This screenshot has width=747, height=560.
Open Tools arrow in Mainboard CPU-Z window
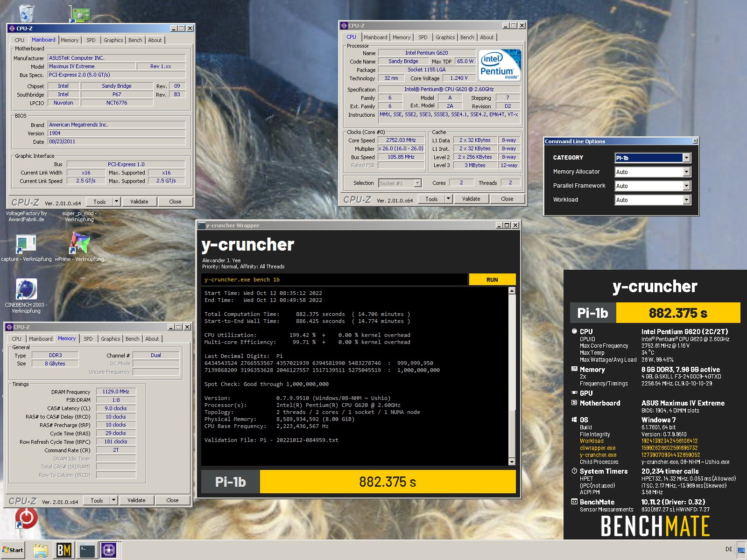pos(116,202)
